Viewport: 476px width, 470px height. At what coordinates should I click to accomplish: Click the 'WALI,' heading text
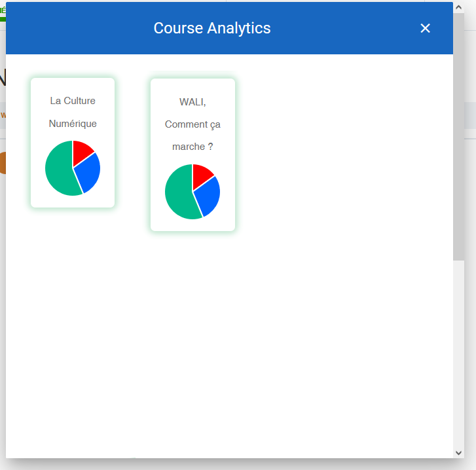[192, 101]
